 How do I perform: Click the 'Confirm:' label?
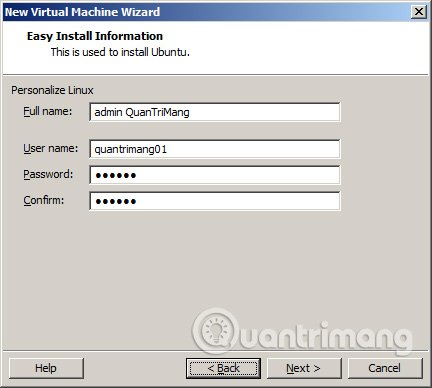point(43,200)
